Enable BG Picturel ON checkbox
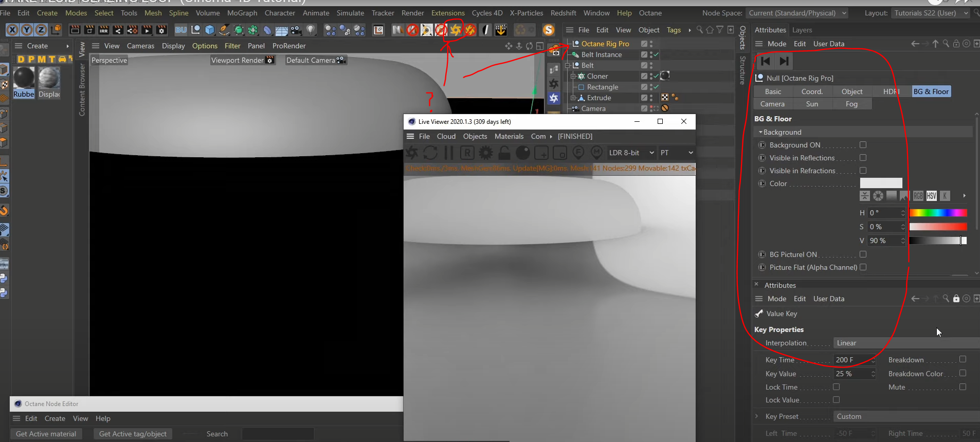 tap(863, 254)
